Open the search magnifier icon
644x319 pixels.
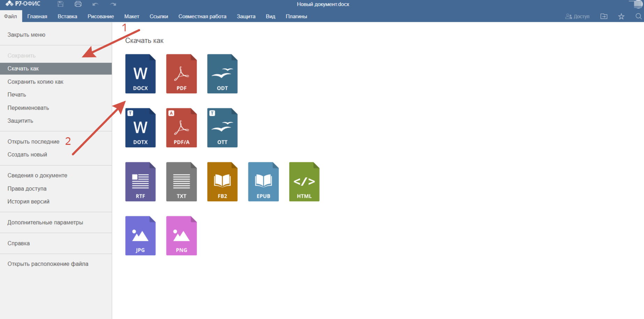638,16
